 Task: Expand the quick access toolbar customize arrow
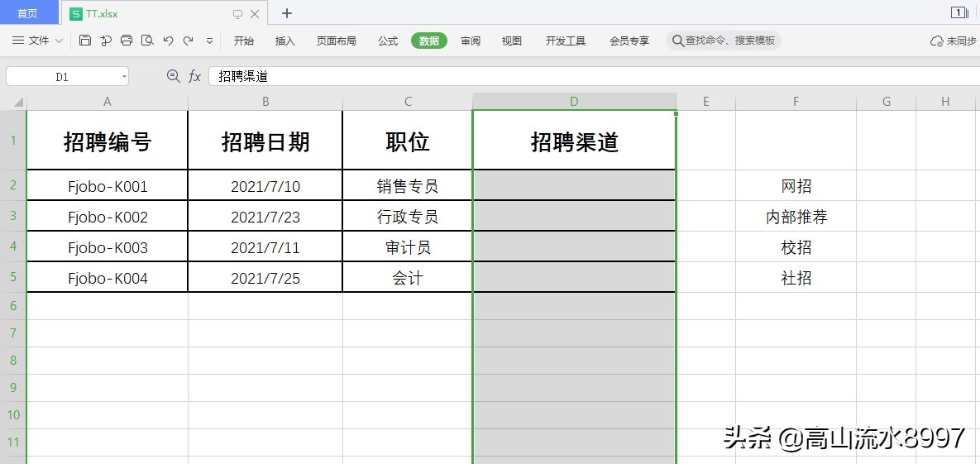coord(209,41)
